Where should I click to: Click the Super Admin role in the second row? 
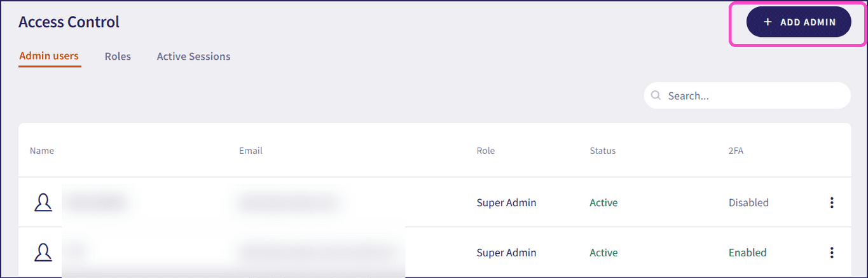click(507, 253)
